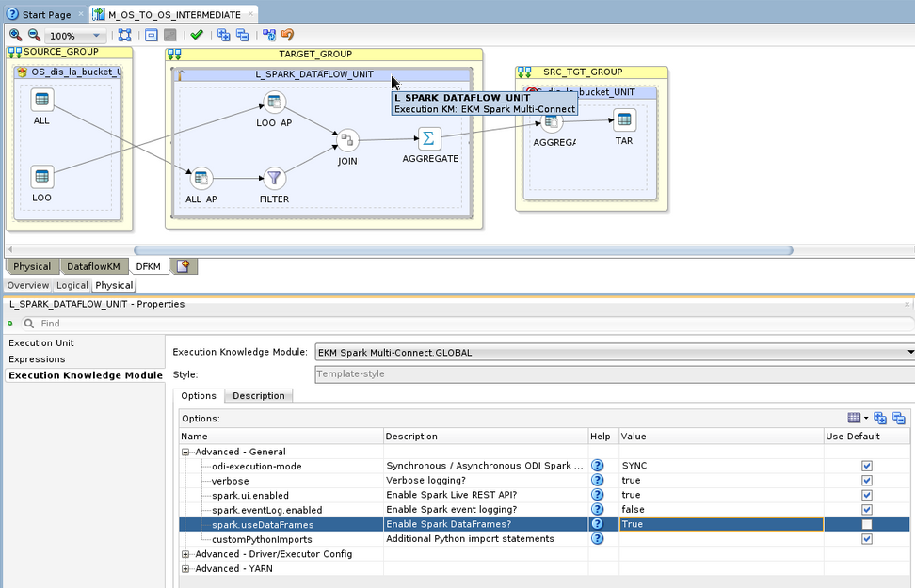Expand the Advanced - YARN section
Screen dimensions: 915x588
[x=185, y=568]
